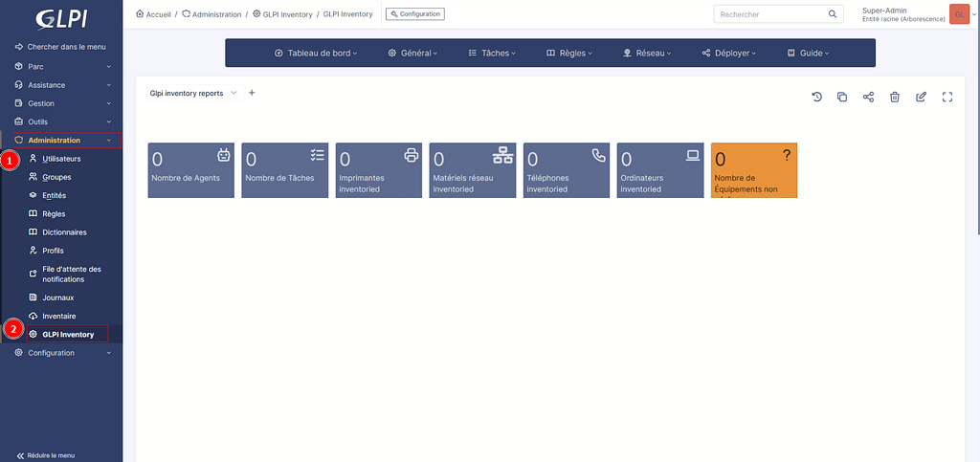This screenshot has height=462, width=980.
Task: Click the orange non-managed equipment card
Action: [x=753, y=170]
